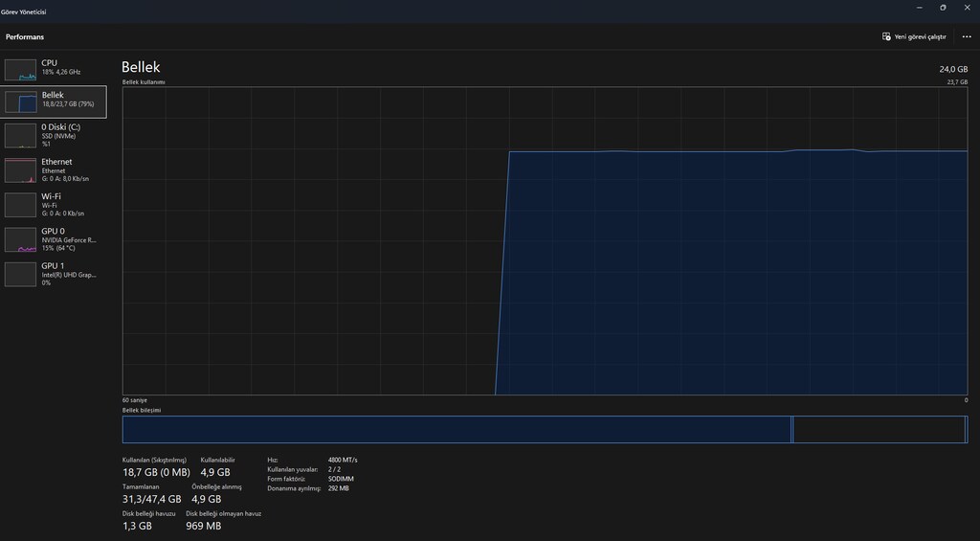Click the Yeni görevi çalıştır button label
The height and width of the screenshot is (541, 980).
coord(920,37)
